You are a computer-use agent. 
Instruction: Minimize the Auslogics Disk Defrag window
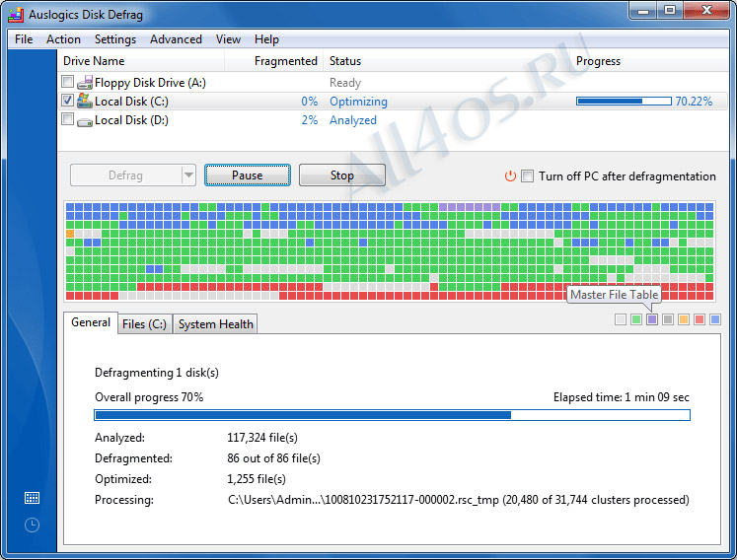[x=643, y=10]
